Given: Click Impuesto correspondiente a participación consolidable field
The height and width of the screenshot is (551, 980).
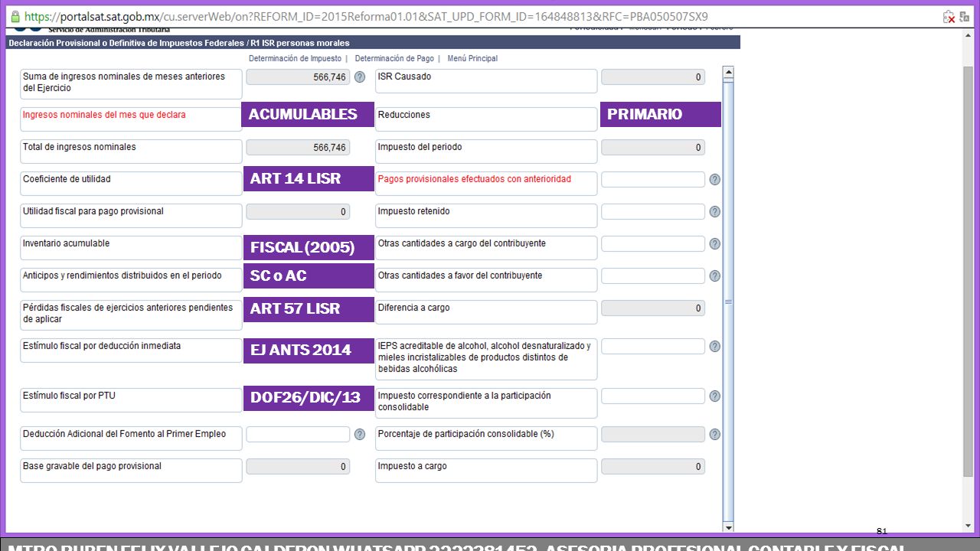Looking at the screenshot, I should pos(653,396).
